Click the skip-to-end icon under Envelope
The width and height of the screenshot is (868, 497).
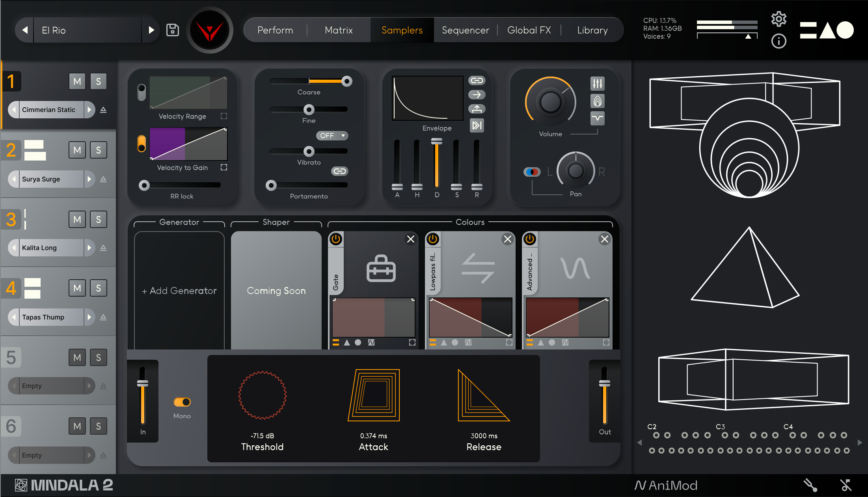(x=477, y=125)
